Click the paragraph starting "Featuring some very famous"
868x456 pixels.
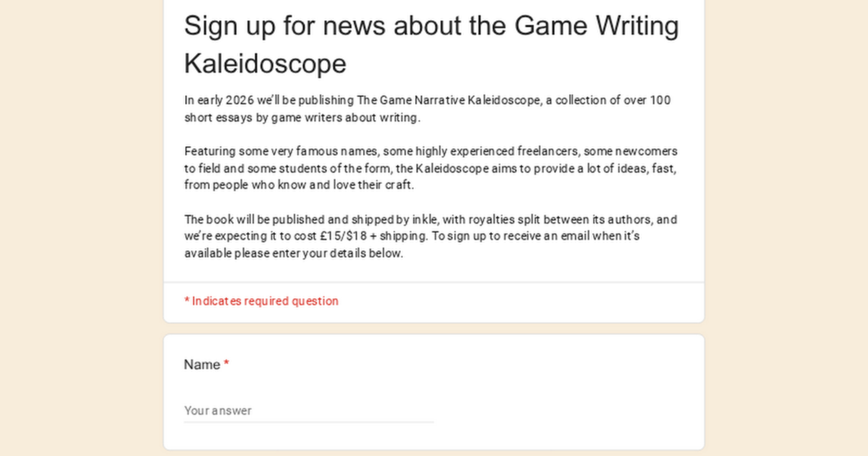(x=431, y=168)
